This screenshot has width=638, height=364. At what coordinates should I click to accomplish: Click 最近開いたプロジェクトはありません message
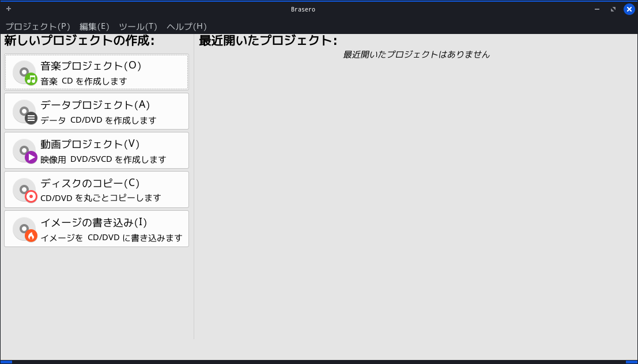pyautogui.click(x=416, y=55)
